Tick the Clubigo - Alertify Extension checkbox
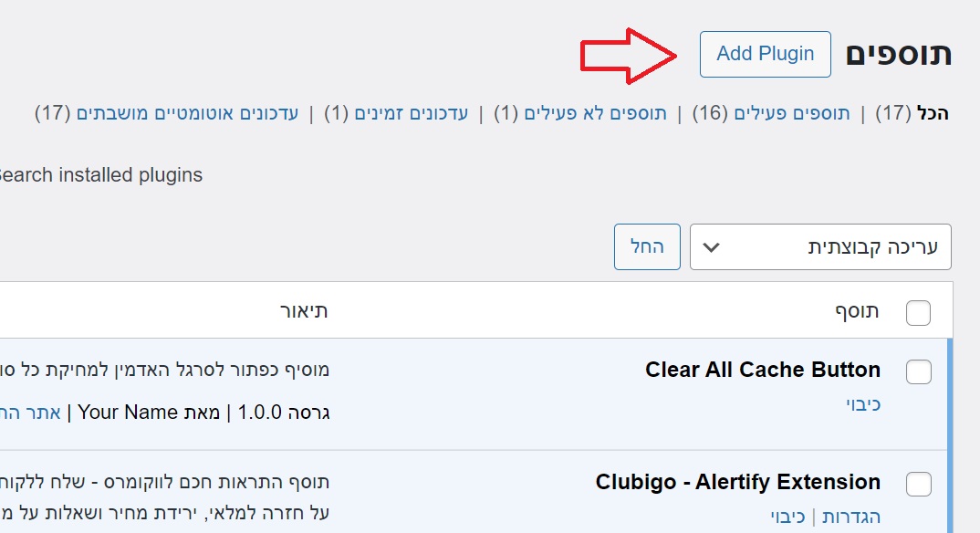Screen dimensions: 980x533 [918, 484]
